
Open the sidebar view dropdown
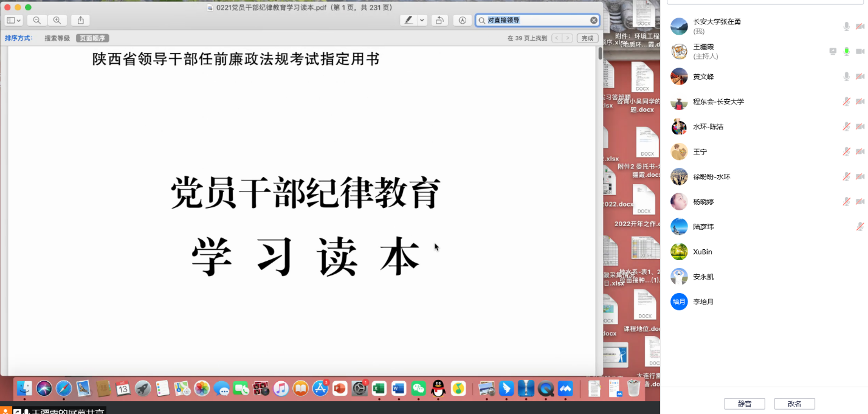[13, 20]
